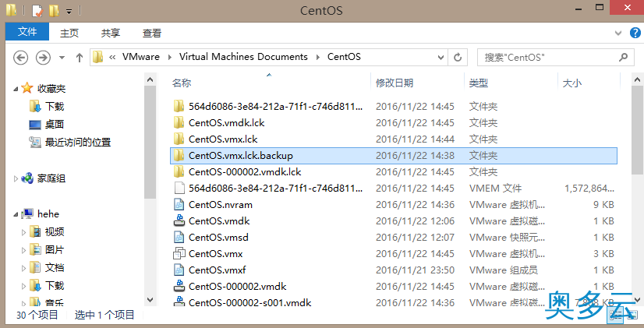Select CentOS.vmx config file icon

[x=179, y=254]
